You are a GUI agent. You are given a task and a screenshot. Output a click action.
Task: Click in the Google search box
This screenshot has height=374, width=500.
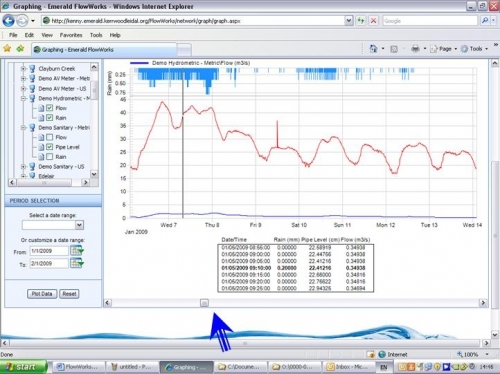click(430, 21)
